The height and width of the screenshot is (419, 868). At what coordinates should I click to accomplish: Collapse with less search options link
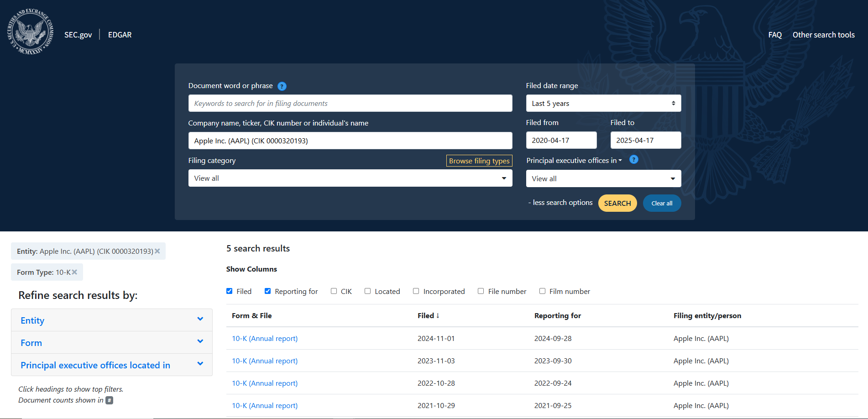coord(560,203)
